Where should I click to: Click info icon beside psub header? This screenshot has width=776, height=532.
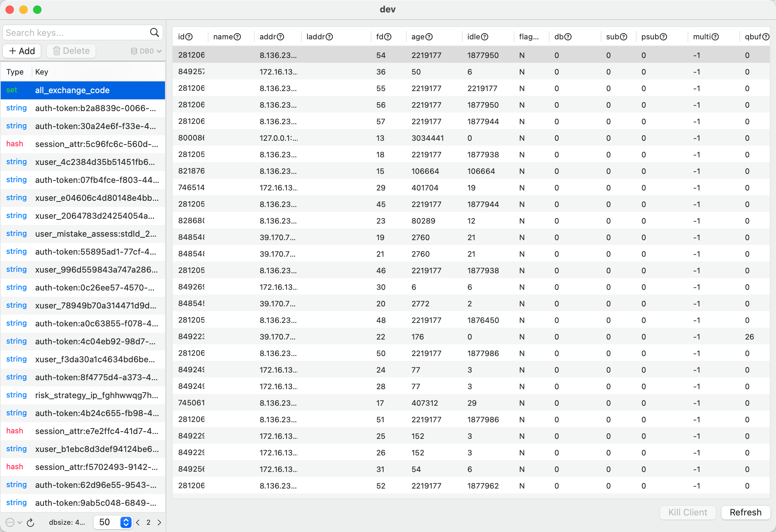[663, 37]
